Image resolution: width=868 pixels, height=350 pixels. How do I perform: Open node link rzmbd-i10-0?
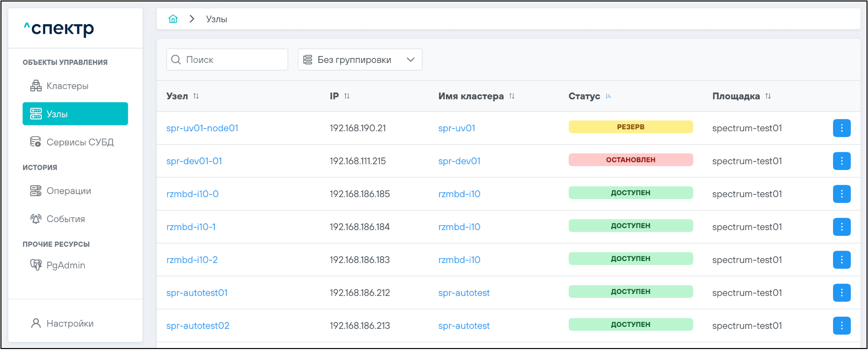[193, 194]
